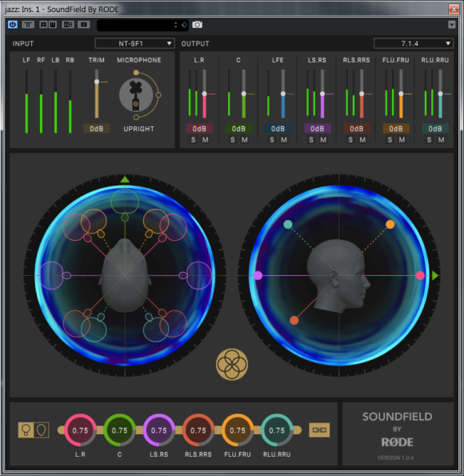Close the SoundField By RODE window
Image resolution: width=464 pixels, height=476 pixels.
click(x=454, y=9)
